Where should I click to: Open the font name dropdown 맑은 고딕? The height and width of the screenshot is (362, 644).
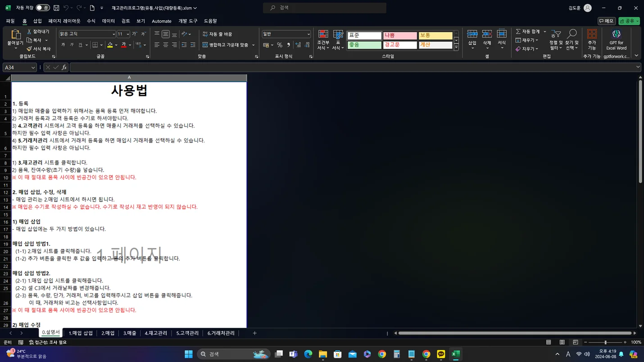tap(113, 34)
